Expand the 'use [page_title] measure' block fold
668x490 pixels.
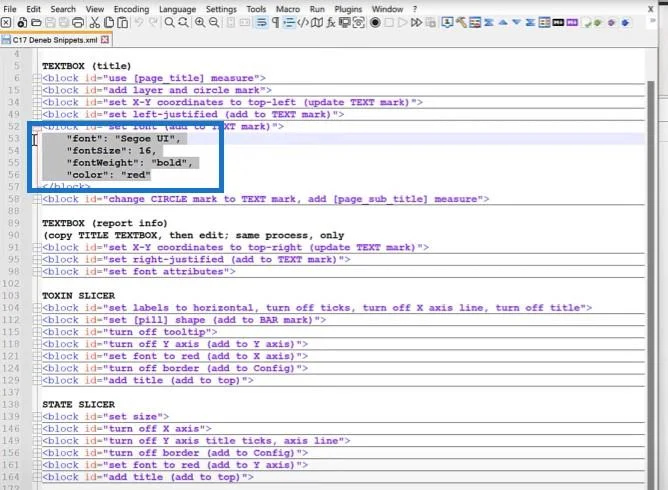point(37,78)
